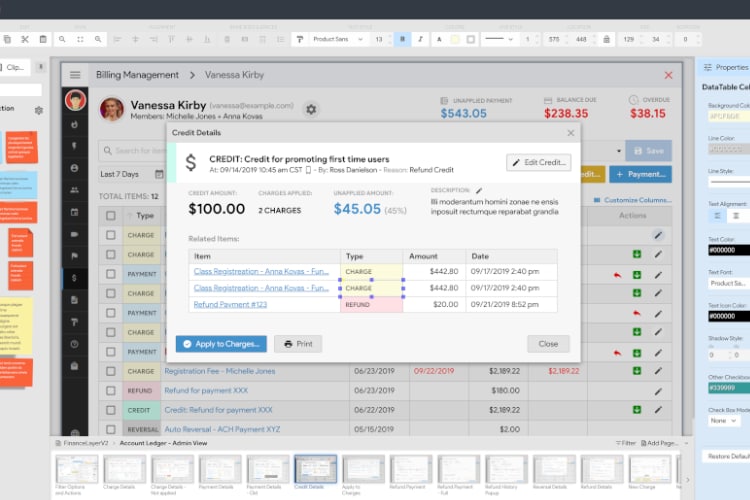
Task: Click Billing Management breadcrumb
Action: coord(137,75)
